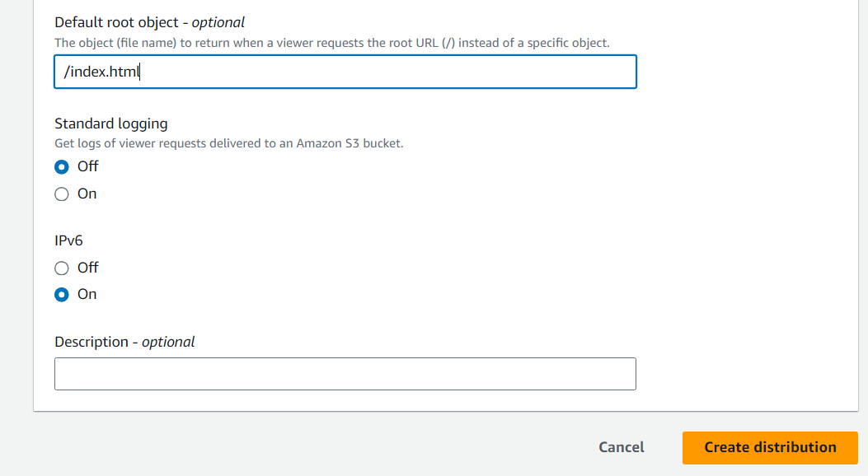Select the Standard logging Off radio button
Viewport: 868px width, 476px height.
tap(62, 167)
